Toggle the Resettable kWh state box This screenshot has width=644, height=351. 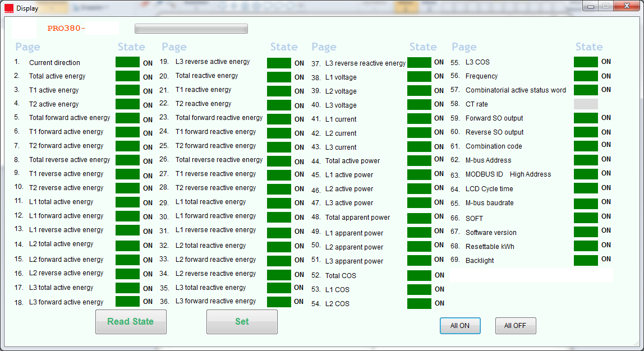click(x=586, y=246)
